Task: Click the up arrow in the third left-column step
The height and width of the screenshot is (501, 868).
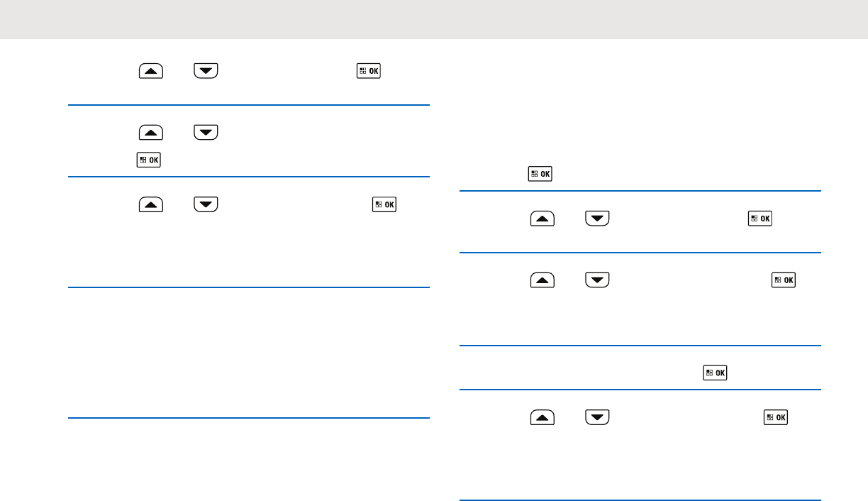Action: [x=151, y=205]
